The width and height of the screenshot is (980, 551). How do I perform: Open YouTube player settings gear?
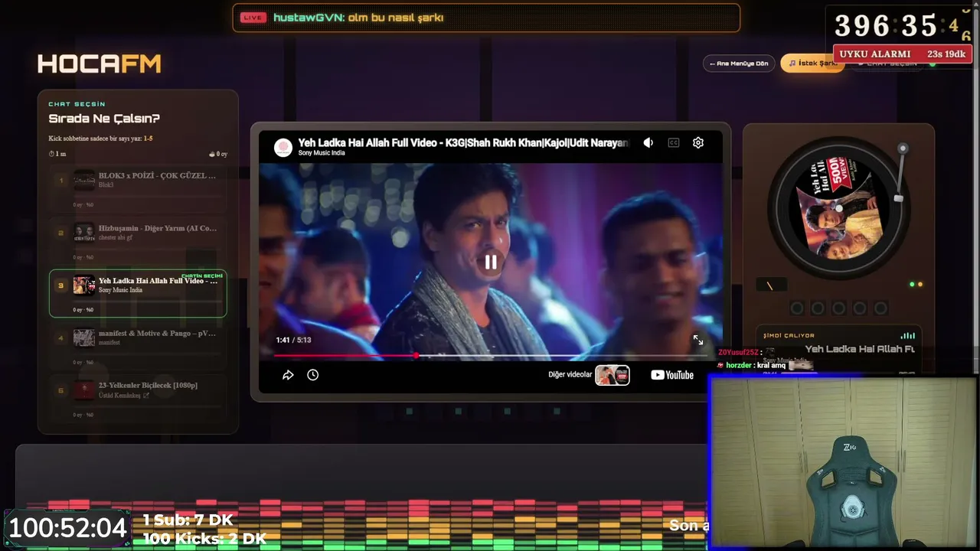point(698,142)
